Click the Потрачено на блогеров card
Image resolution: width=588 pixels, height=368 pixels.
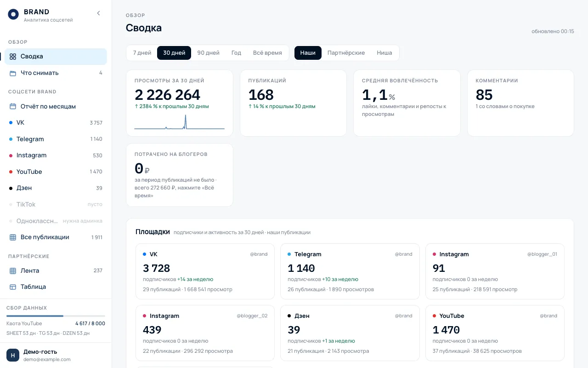(x=180, y=175)
